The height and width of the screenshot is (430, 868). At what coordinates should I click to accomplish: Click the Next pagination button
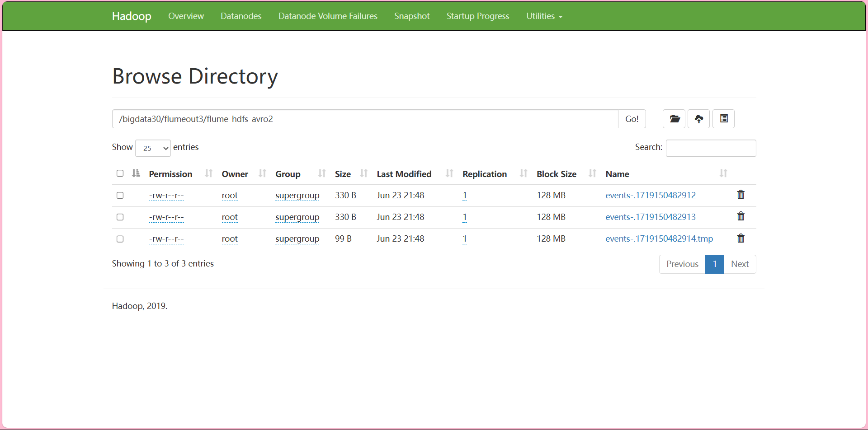coord(740,264)
